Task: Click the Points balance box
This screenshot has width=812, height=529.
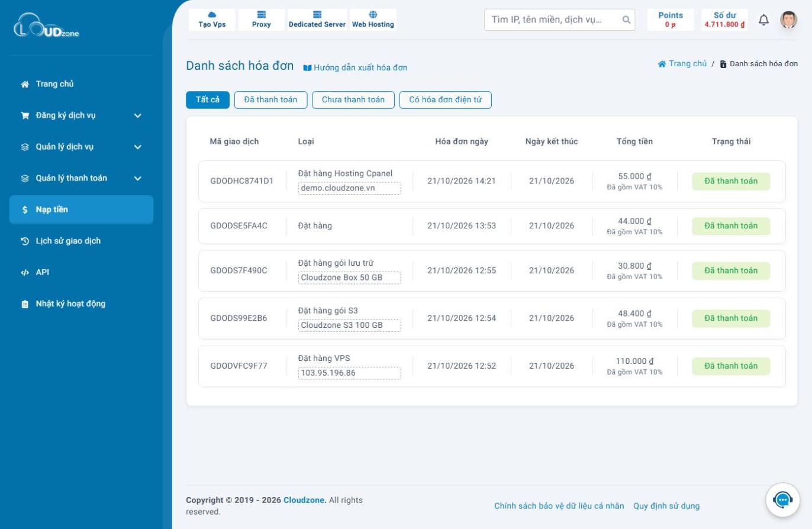Action: pyautogui.click(x=671, y=20)
